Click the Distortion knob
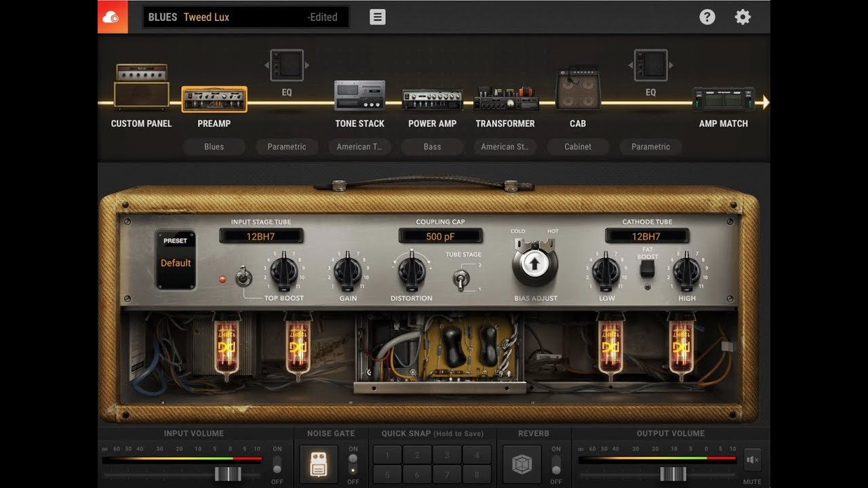The height and width of the screenshot is (488, 868). point(411,271)
